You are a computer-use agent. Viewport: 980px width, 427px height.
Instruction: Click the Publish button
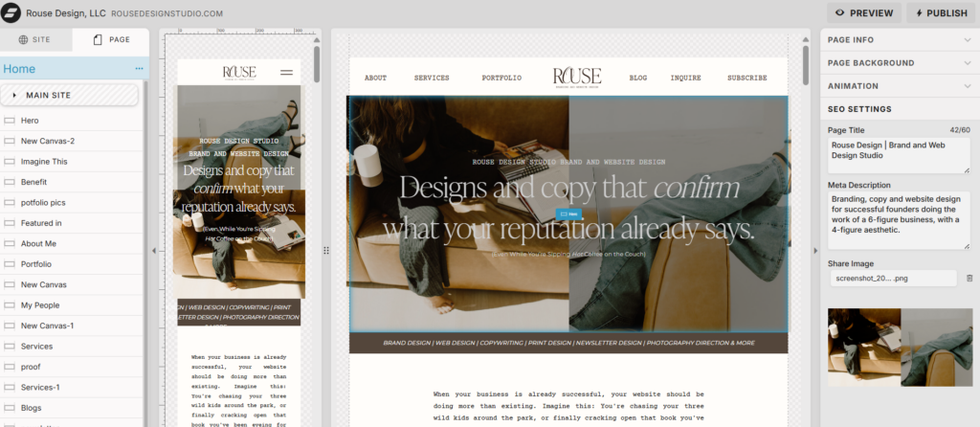click(x=940, y=13)
